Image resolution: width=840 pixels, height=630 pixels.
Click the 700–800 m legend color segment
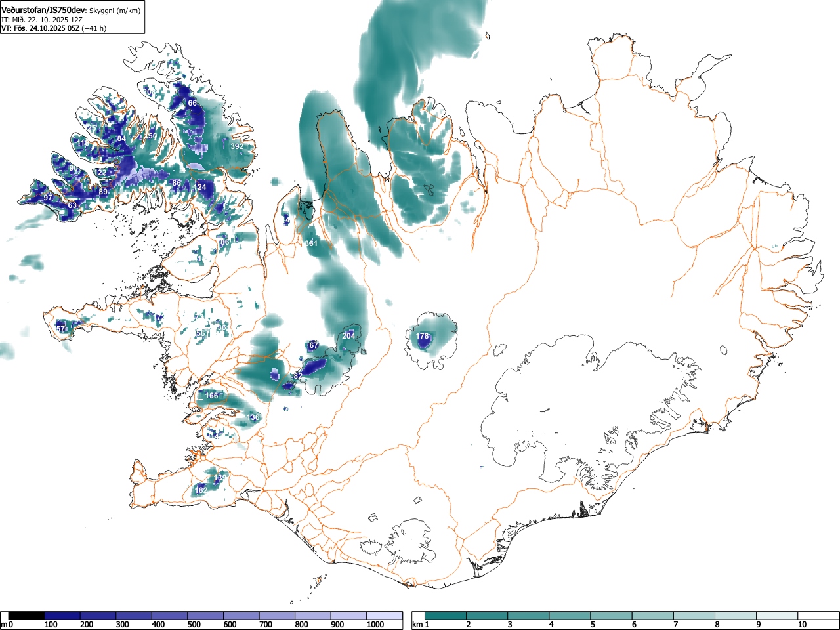[x=276, y=616]
